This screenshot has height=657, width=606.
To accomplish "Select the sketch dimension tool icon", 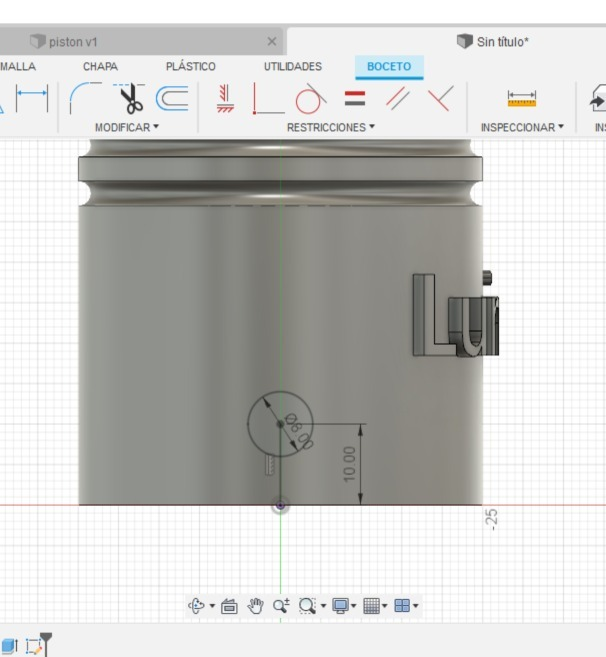I will point(32,98).
